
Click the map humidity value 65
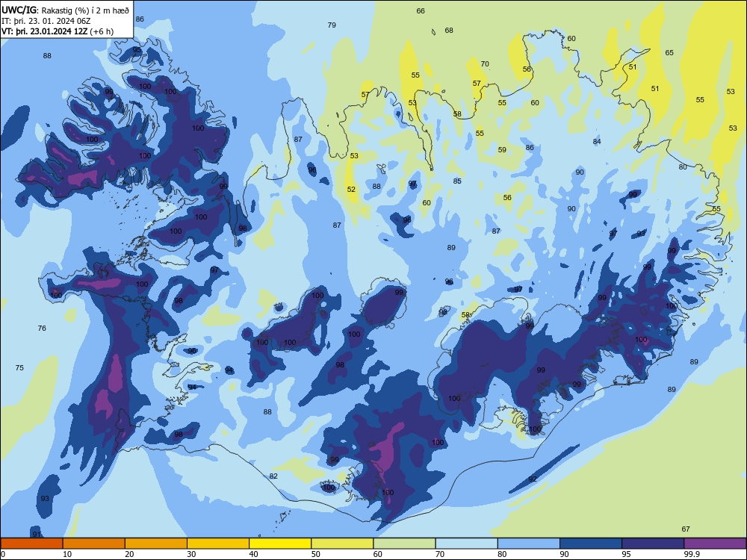(669, 53)
